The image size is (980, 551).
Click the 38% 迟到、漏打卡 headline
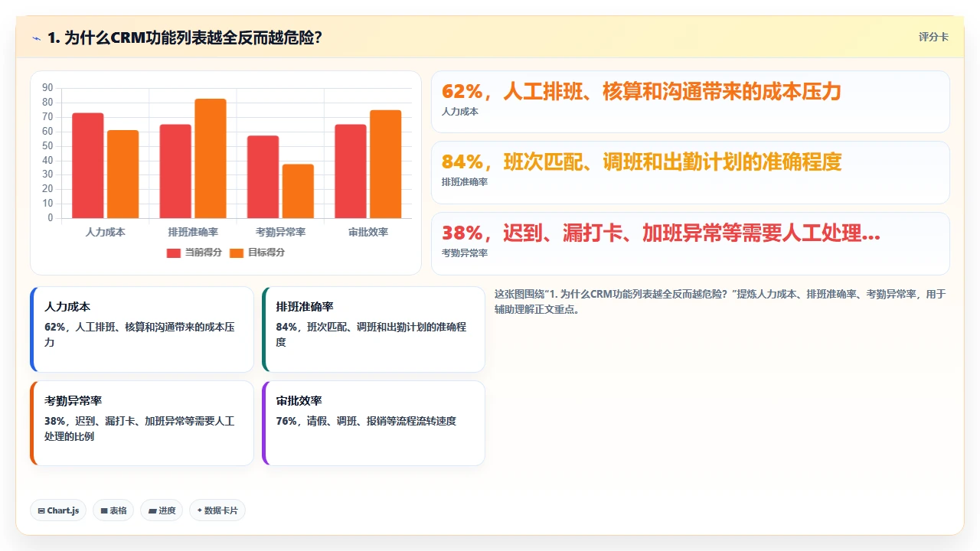[661, 233]
